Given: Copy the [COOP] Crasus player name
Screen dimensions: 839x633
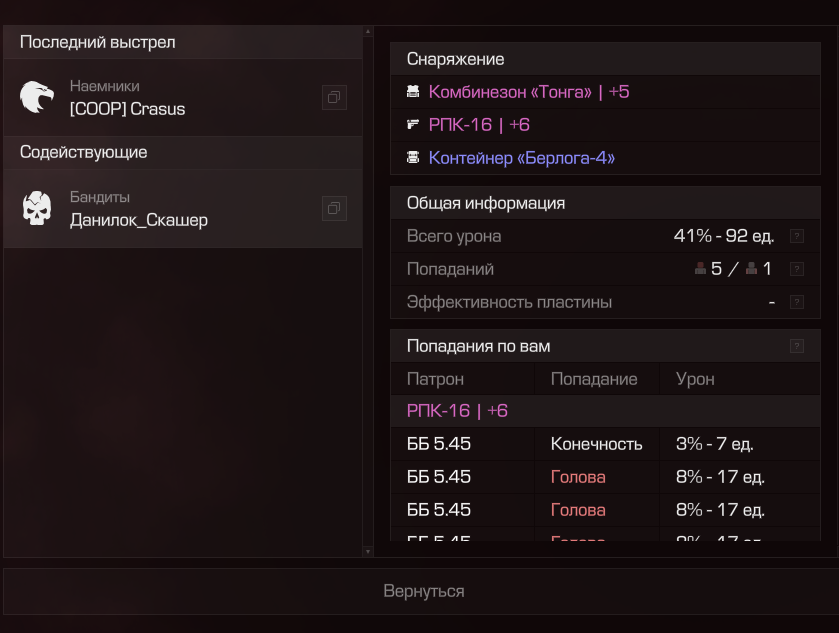Looking at the screenshot, I should (x=334, y=97).
